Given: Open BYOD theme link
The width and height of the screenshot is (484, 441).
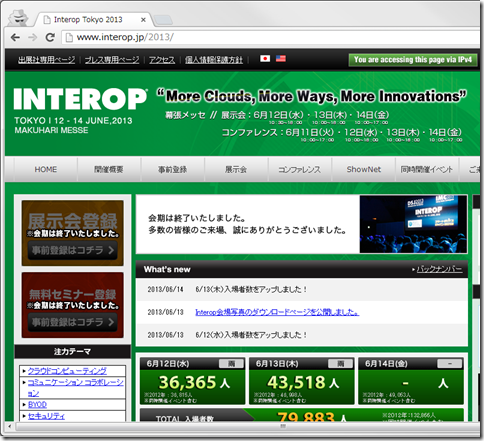Looking at the screenshot, I should coord(37,404).
